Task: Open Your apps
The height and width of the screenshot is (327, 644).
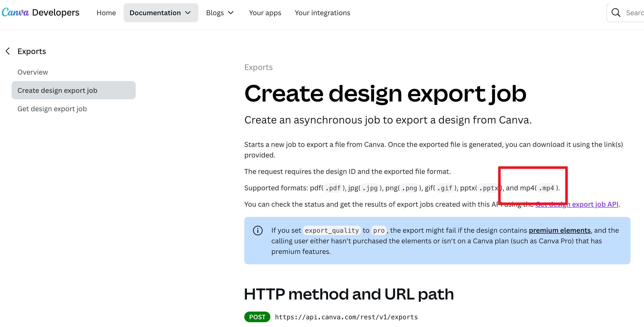Action: [x=265, y=13]
